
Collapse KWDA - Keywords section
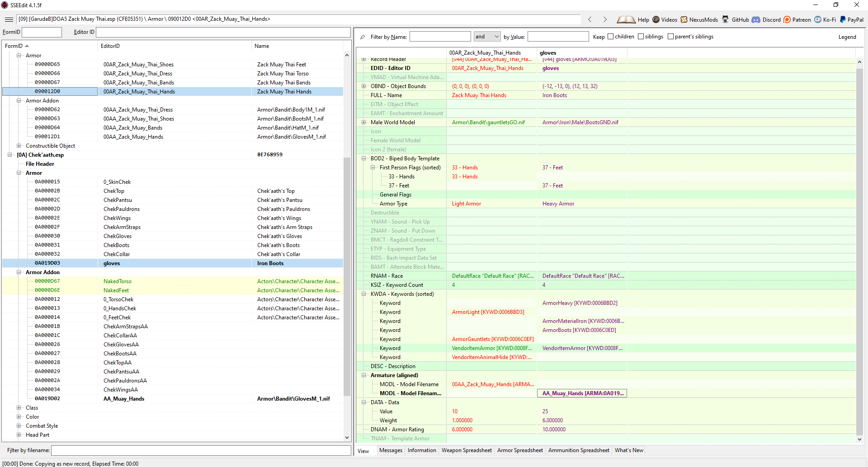click(x=363, y=294)
